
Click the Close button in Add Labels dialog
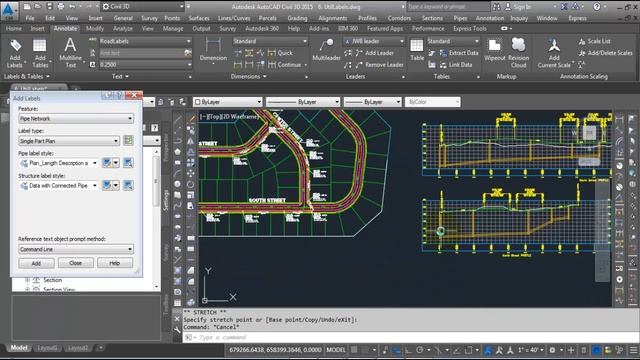(76, 263)
